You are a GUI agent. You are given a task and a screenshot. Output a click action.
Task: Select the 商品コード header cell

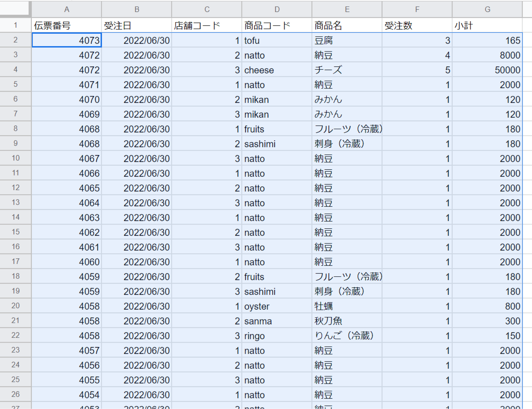277,25
